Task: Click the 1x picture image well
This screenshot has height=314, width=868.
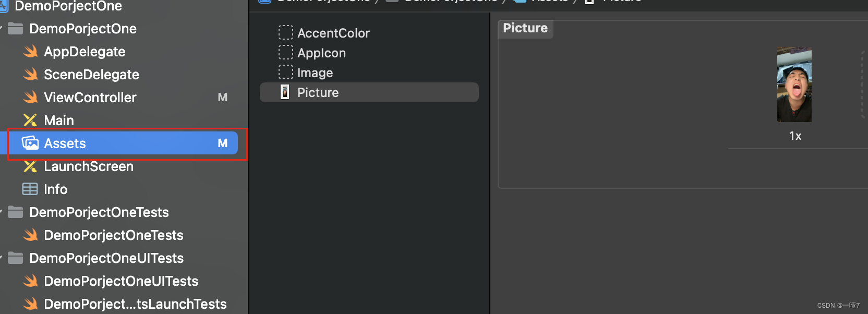Action: click(794, 84)
